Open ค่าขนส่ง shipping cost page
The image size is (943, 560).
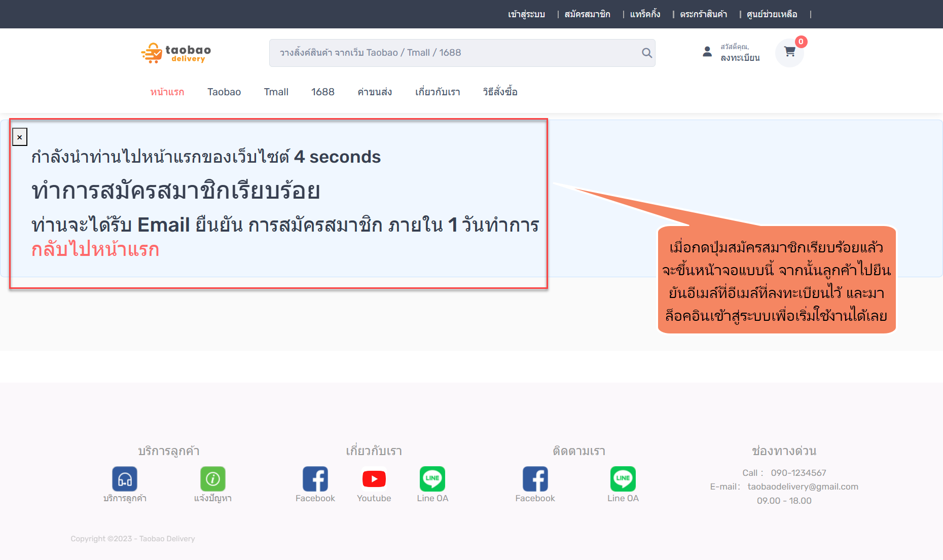click(375, 92)
